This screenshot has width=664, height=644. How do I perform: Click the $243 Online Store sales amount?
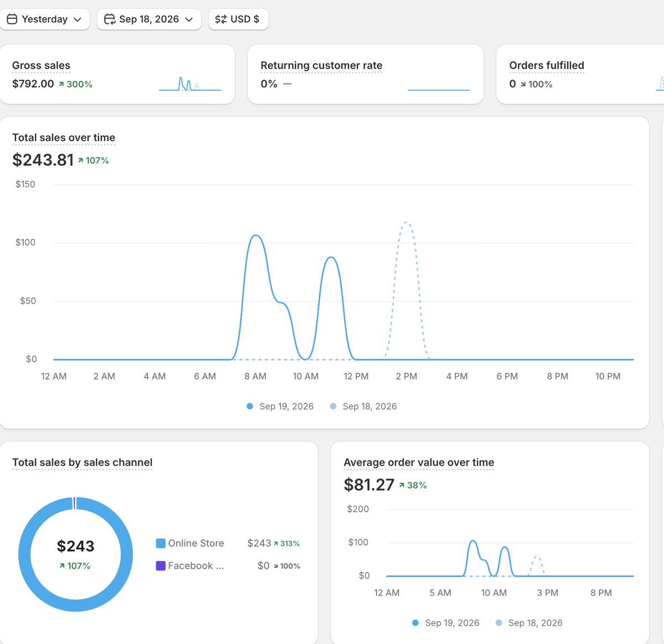pyautogui.click(x=259, y=543)
